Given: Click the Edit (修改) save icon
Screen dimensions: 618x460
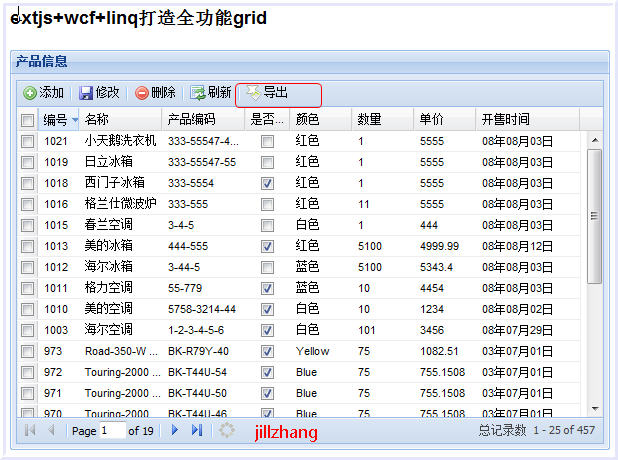Looking at the screenshot, I should [86, 93].
